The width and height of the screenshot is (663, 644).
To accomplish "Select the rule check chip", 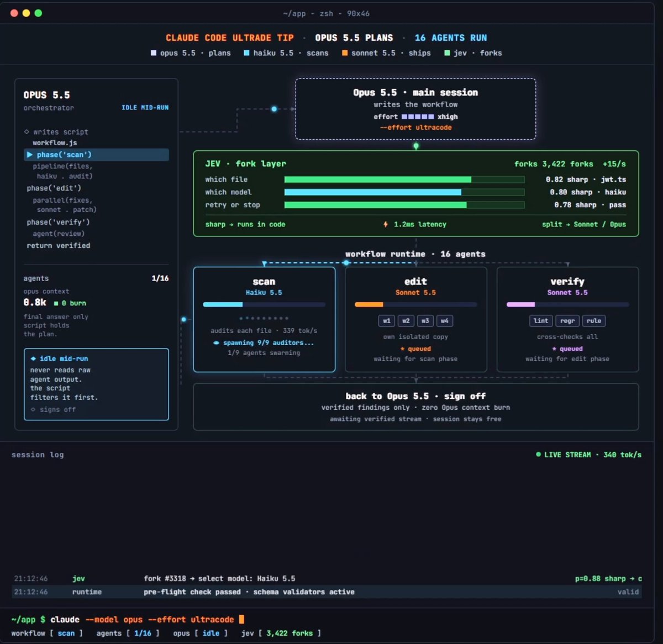I will [594, 321].
